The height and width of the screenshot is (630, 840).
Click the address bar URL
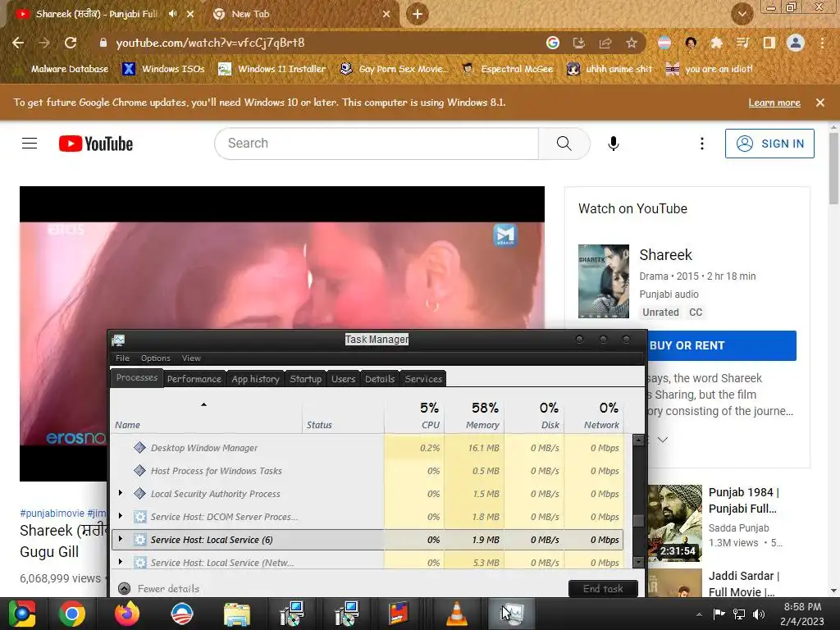210,43
